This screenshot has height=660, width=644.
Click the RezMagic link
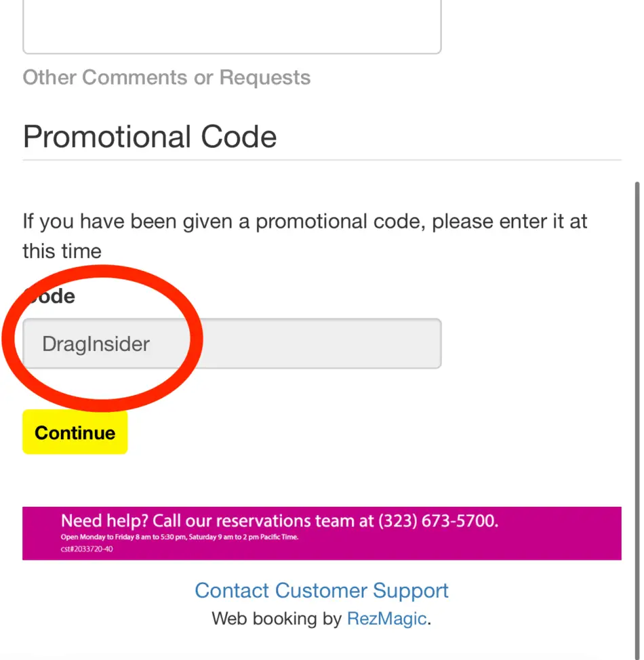coord(385,618)
